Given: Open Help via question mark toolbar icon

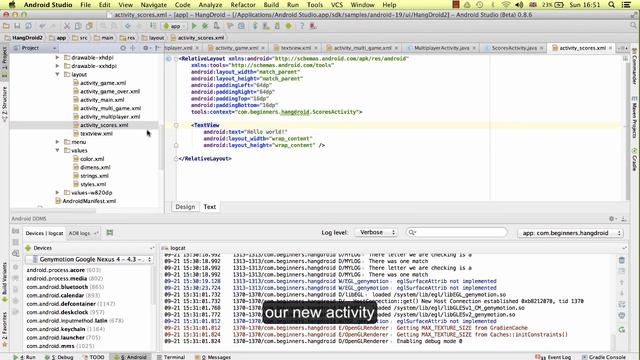Looking at the screenshot, I should tap(302, 26).
